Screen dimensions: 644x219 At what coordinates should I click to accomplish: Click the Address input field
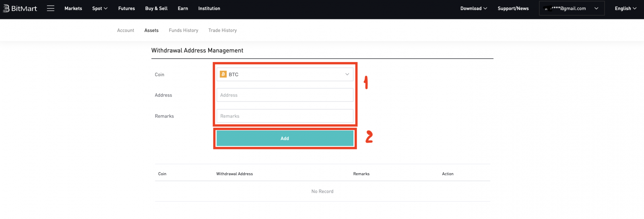[285, 95]
